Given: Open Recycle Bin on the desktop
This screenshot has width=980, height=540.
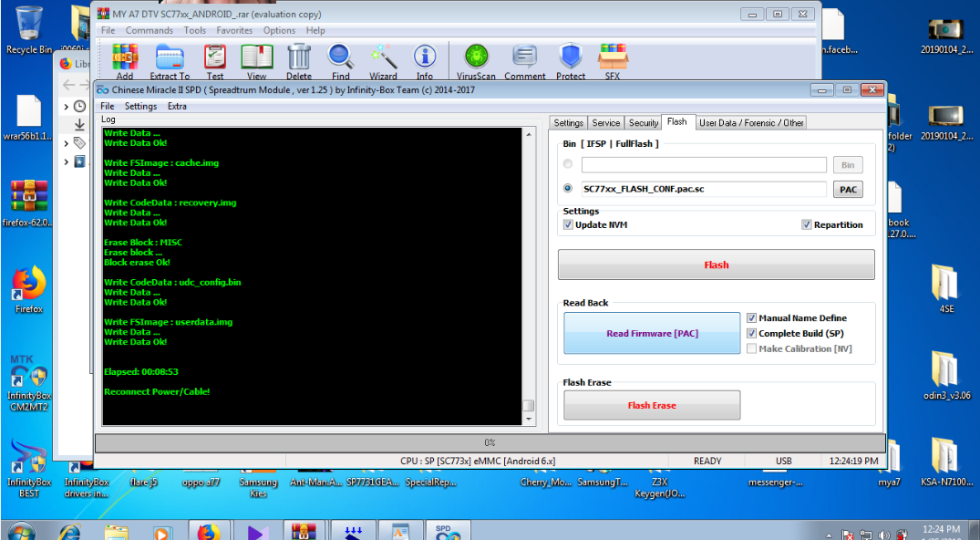Looking at the screenshot, I should (x=29, y=30).
